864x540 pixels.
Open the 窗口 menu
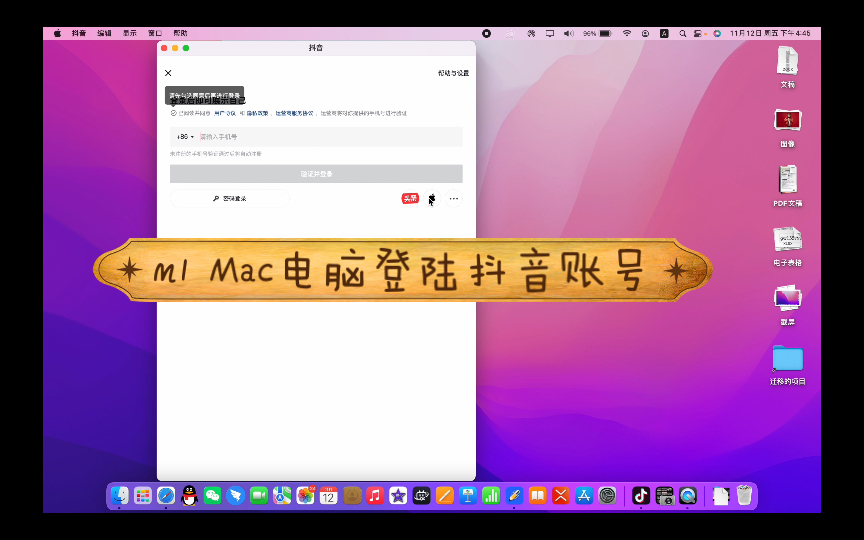(155, 33)
